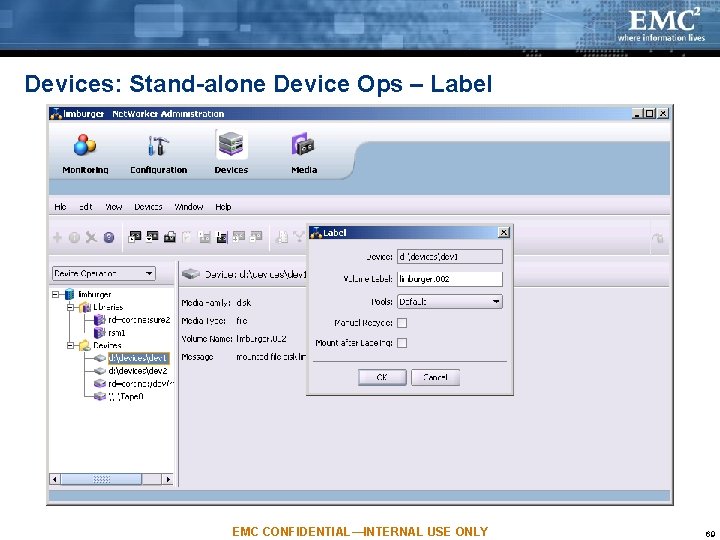Collapse the Libraries tree node
Viewport: 720px width, 540px height.
pyautogui.click(x=70, y=307)
